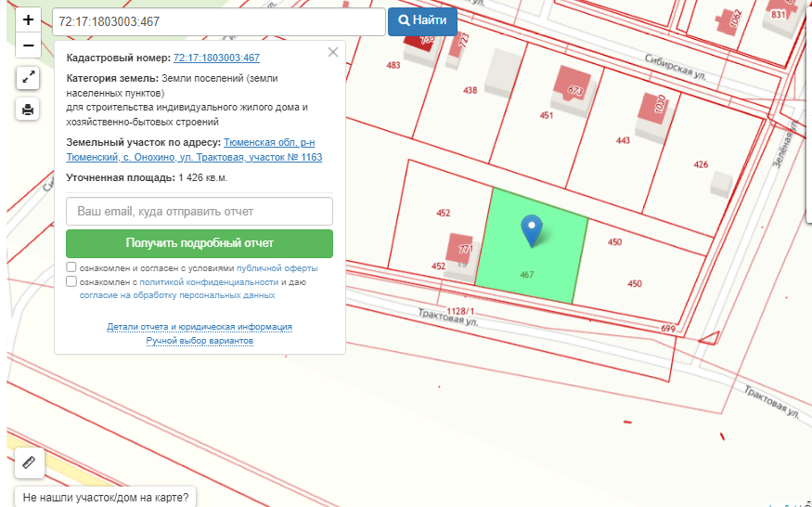Click Не нашли участок/дом на карте prompt
Image resolution: width=812 pixels, height=507 pixels.
tap(105, 497)
